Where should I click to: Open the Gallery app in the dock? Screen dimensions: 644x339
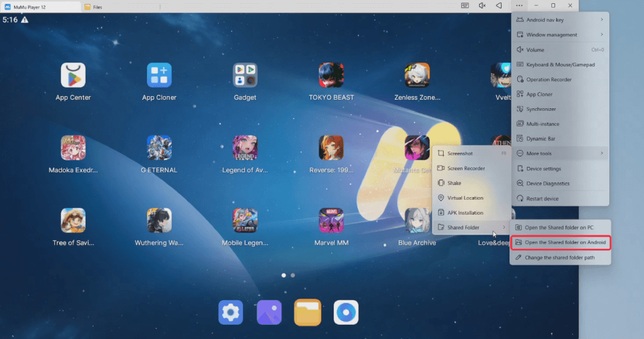tap(269, 313)
